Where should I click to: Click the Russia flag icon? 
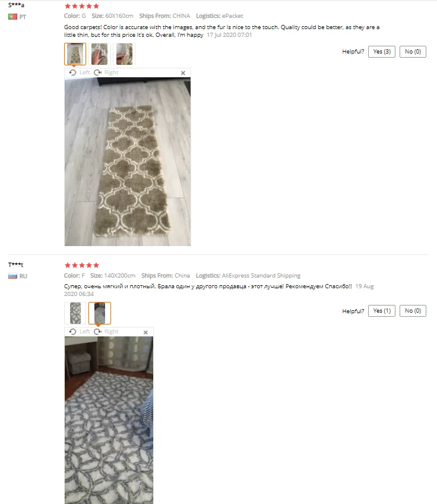coord(12,276)
